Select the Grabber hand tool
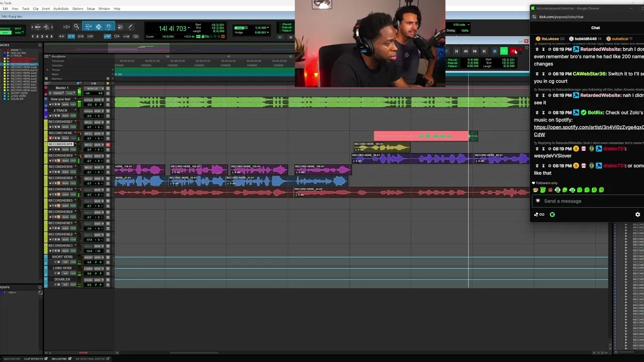The image size is (644, 362). point(109,27)
